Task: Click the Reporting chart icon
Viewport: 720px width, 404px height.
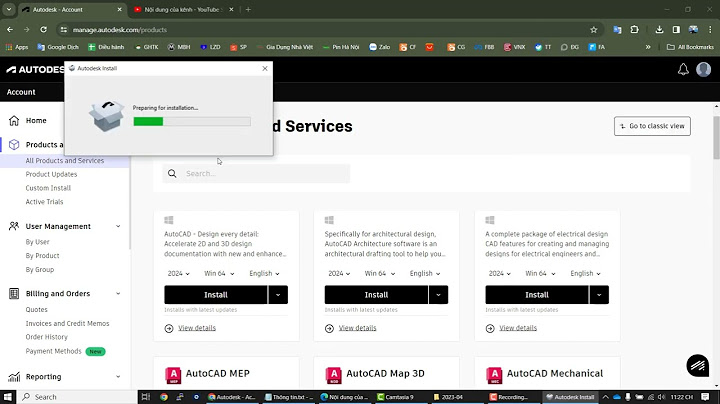Action: (14, 376)
